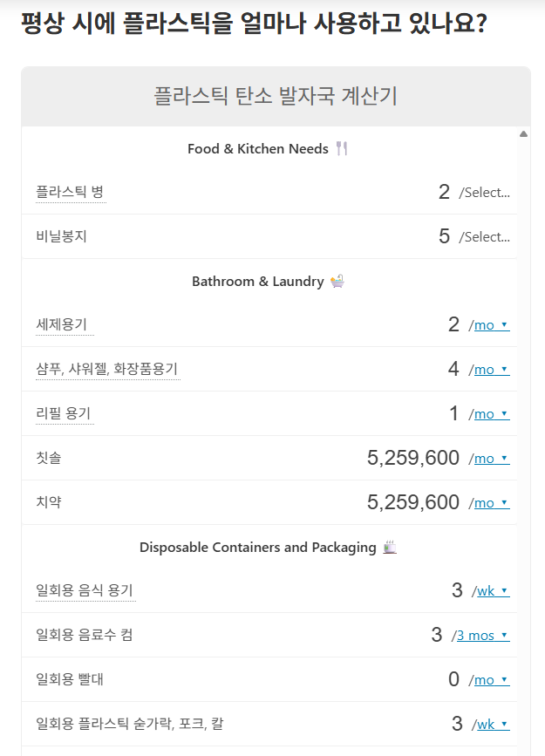The width and height of the screenshot is (545, 756).
Task: Open 치약 period dropdown
Action: pyautogui.click(x=492, y=503)
